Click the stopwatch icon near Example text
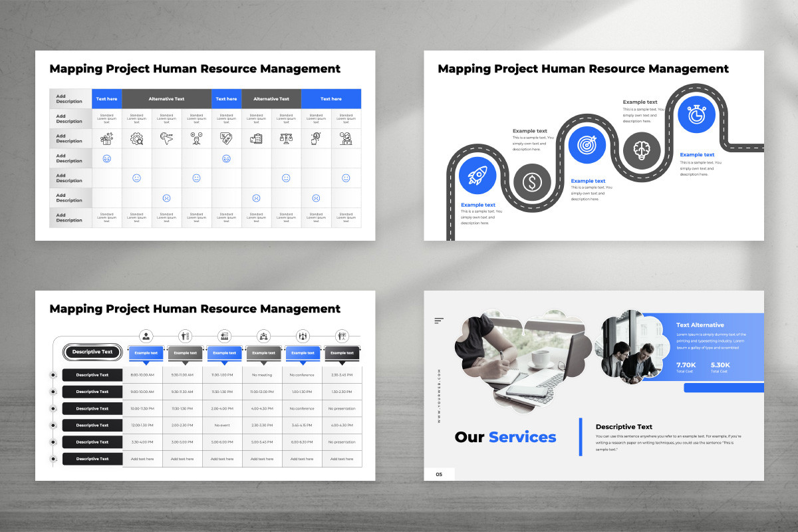Viewport: 798px width, 532px height. pyautogui.click(x=697, y=114)
